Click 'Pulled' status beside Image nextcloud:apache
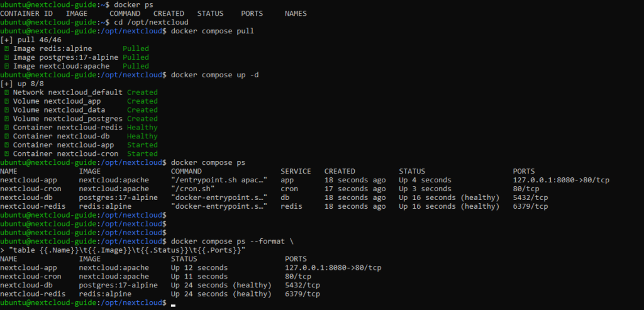644x310 pixels. click(136, 66)
